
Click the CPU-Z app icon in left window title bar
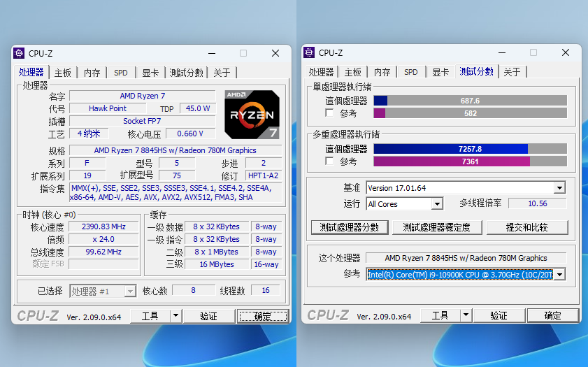point(19,53)
